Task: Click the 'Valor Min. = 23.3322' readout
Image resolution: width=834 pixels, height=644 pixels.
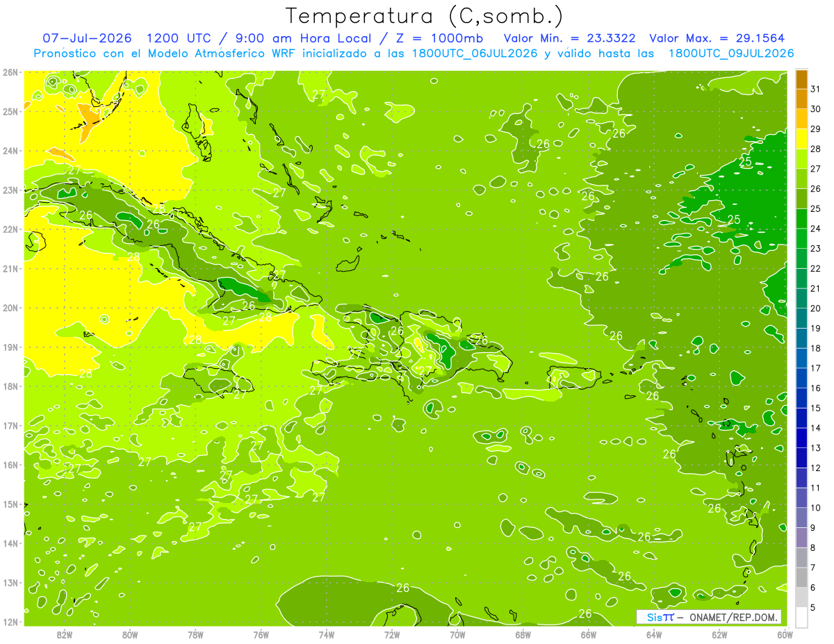Action: pyautogui.click(x=569, y=38)
